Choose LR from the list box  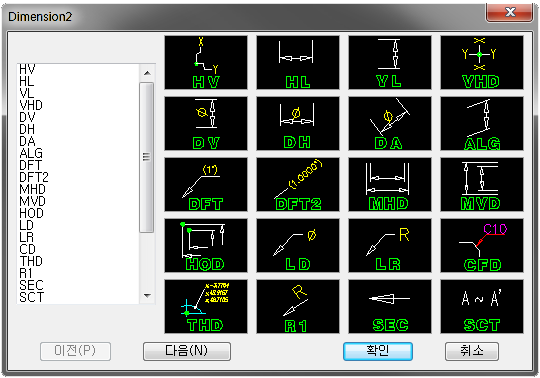pos(27,237)
